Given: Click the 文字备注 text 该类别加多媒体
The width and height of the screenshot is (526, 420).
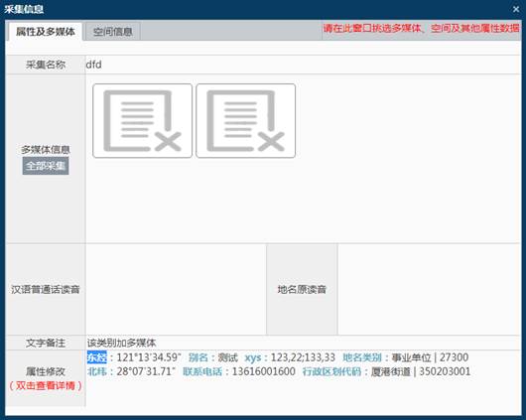Looking at the screenshot, I should tap(121, 343).
